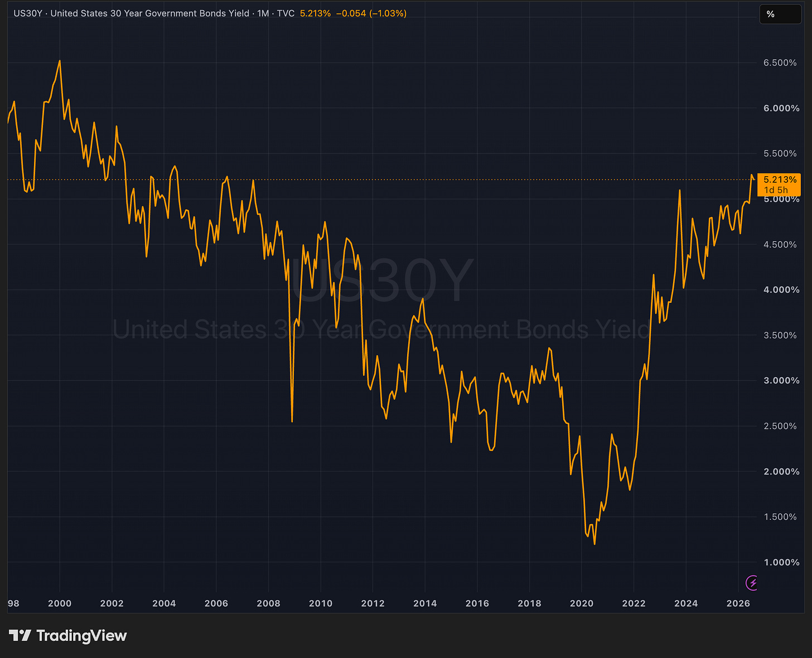Click the 2002 label on time axis

click(x=112, y=603)
